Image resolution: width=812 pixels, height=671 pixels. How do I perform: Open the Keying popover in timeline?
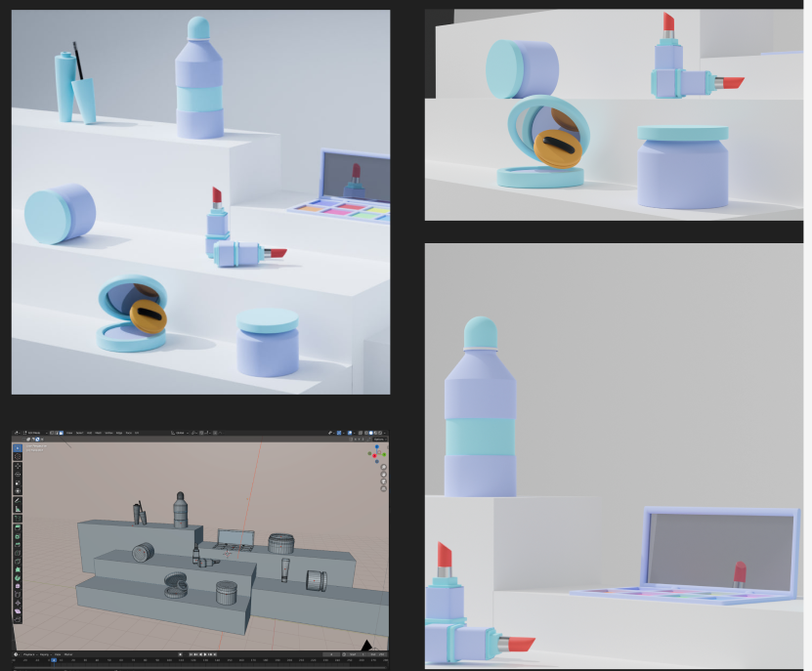(45, 654)
